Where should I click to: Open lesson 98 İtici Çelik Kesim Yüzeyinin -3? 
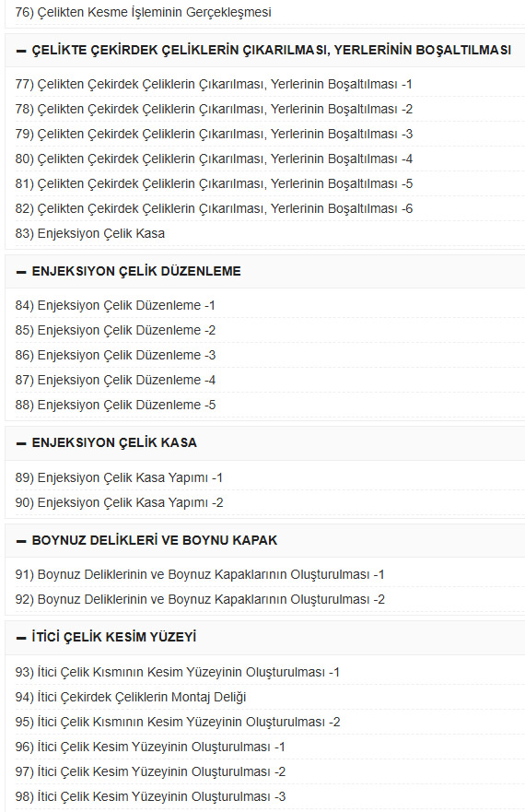tap(151, 796)
